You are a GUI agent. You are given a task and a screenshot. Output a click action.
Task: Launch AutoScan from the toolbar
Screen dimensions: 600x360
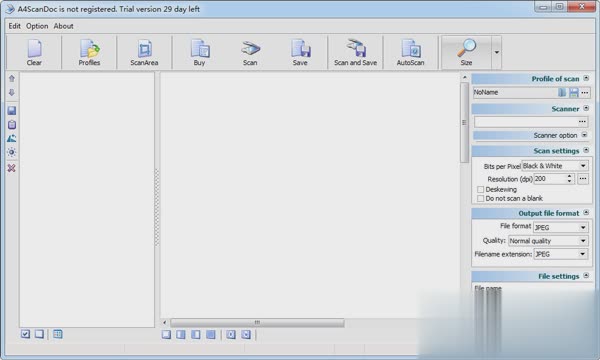[411, 52]
